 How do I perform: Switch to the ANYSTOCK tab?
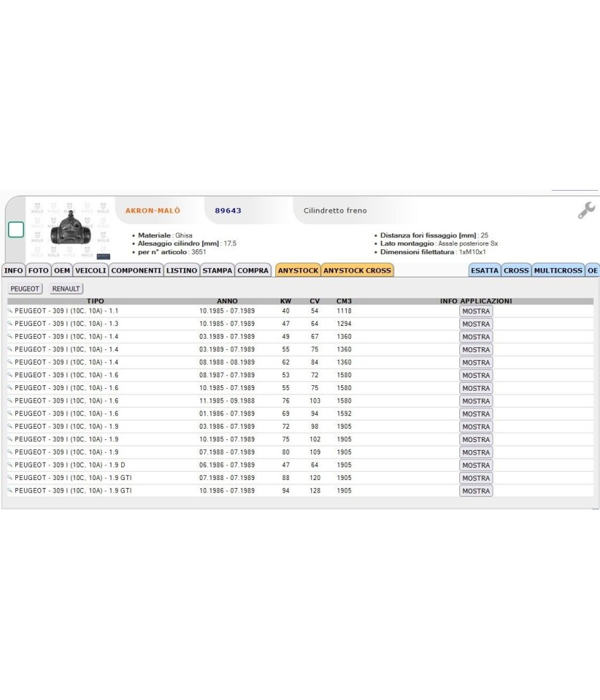[x=298, y=270]
